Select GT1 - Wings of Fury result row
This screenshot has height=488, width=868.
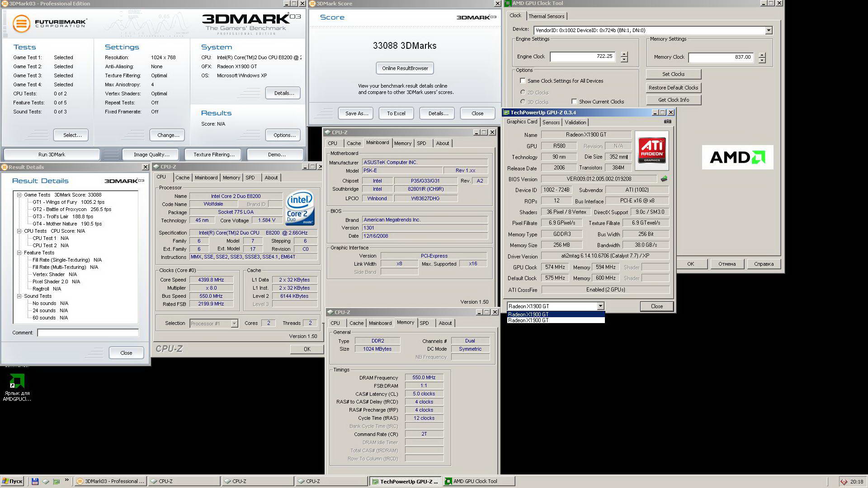click(x=68, y=202)
